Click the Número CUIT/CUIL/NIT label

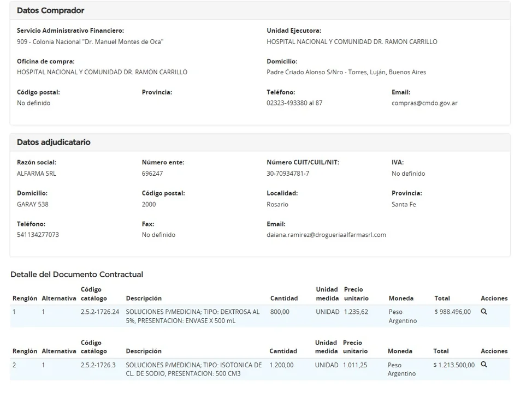coord(303,163)
